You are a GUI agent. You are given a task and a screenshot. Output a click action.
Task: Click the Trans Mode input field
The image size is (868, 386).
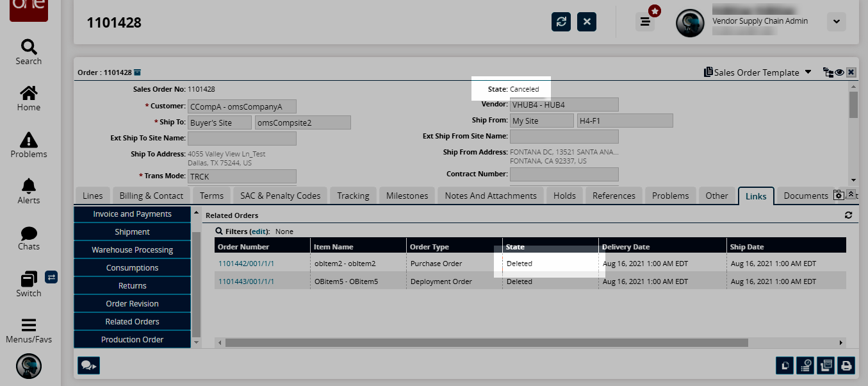coord(242,176)
